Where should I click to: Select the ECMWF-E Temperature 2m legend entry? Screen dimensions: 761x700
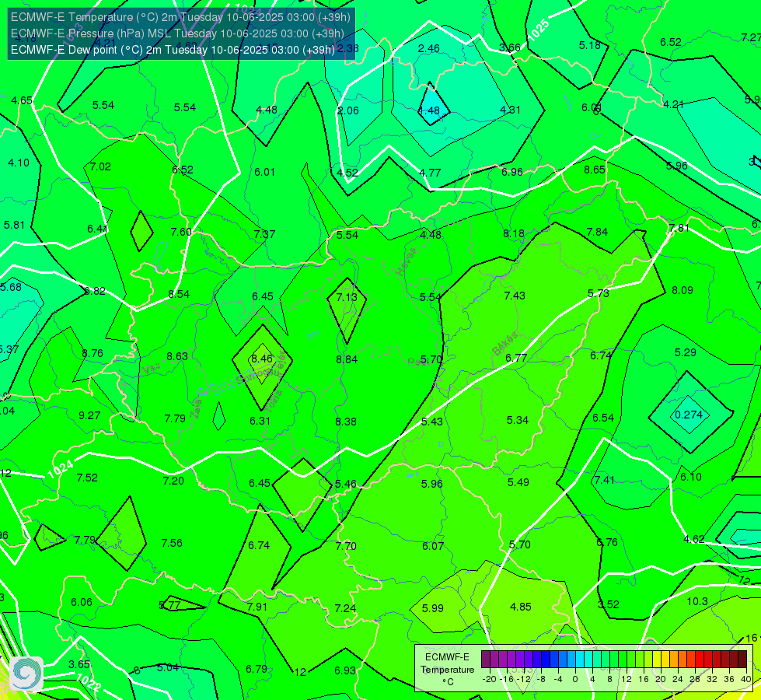click(180, 17)
